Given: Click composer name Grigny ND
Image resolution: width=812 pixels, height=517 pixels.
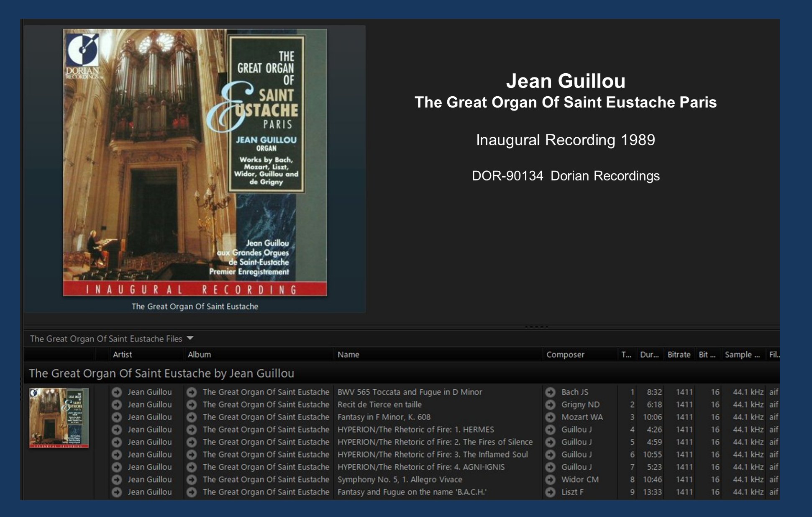Looking at the screenshot, I should tap(580, 405).
